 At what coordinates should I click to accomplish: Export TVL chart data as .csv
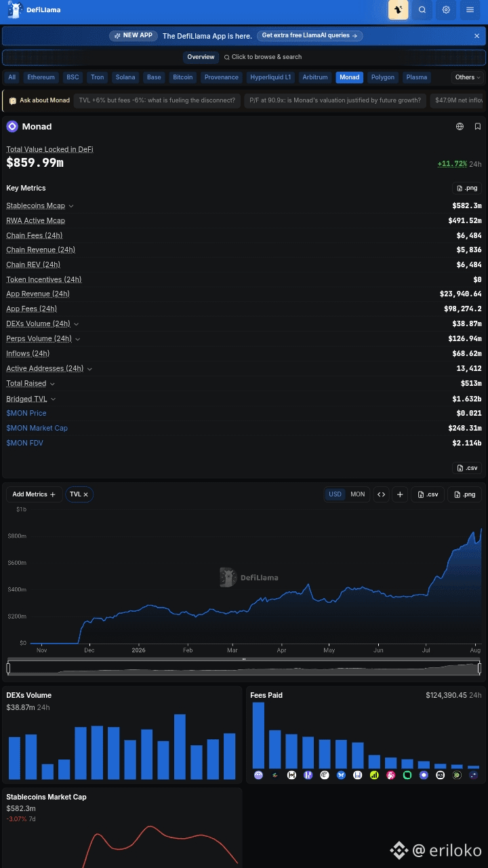pyautogui.click(x=428, y=494)
